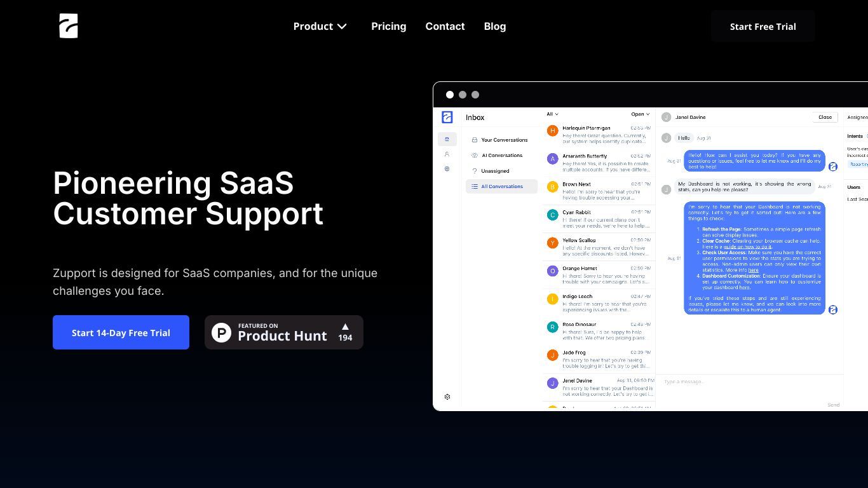Viewport: 868px width, 488px height.
Task: Open Rosa Dinosaur conversation
Action: tap(599, 330)
